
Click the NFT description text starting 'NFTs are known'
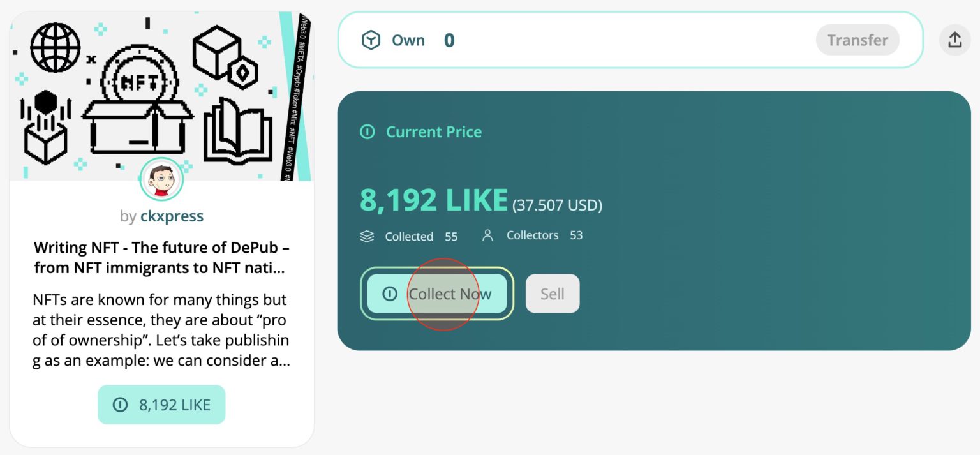(161, 330)
